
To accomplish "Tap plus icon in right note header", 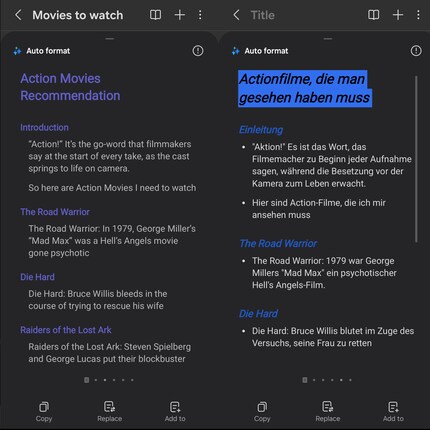I will click(398, 15).
